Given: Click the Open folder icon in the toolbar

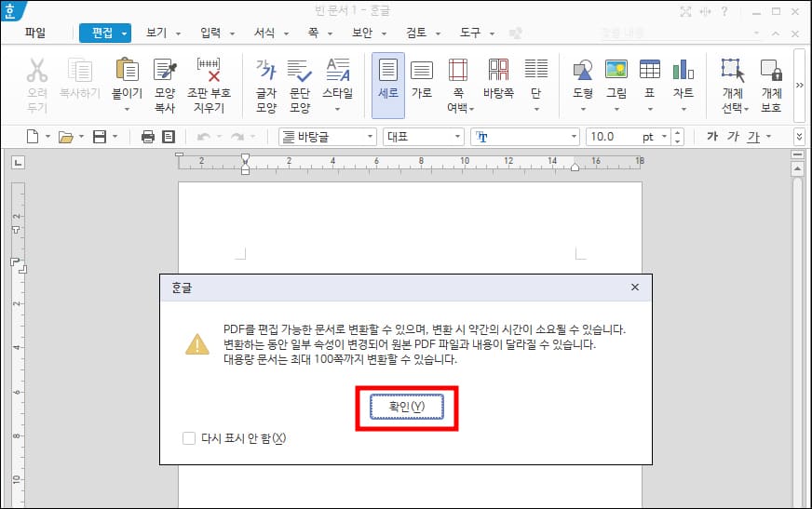Looking at the screenshot, I should [65, 137].
